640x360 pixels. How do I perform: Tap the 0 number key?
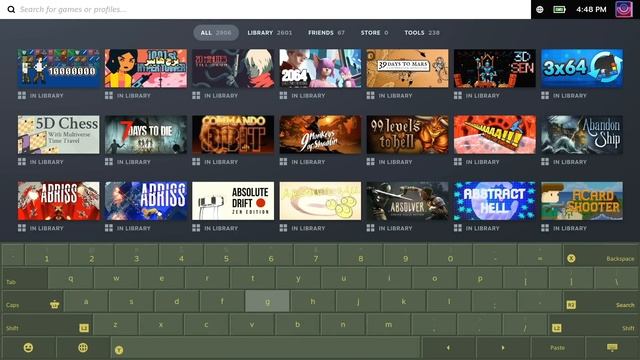click(450, 256)
